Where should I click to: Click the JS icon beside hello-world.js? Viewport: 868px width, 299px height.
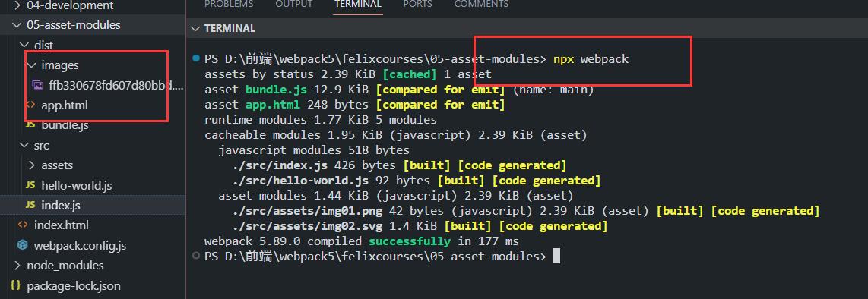(x=30, y=185)
